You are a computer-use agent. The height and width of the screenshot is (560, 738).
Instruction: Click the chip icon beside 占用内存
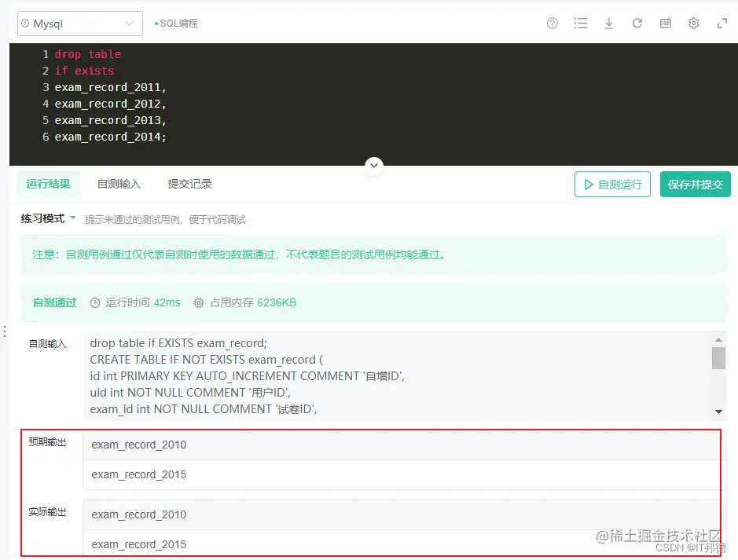coord(199,303)
